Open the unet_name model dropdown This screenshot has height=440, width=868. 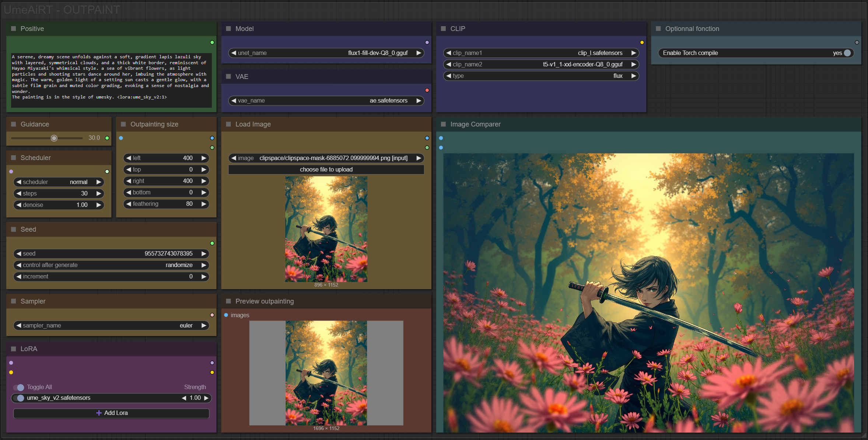(x=326, y=53)
